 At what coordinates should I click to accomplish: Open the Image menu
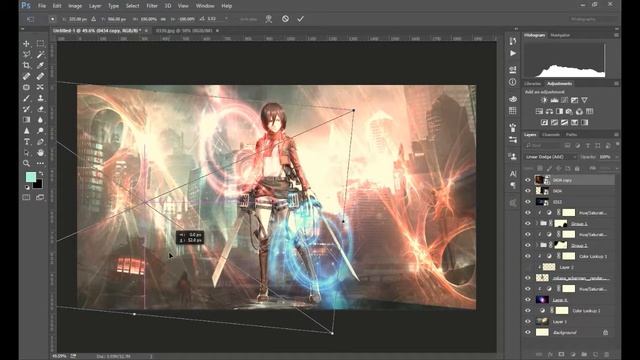point(75,6)
